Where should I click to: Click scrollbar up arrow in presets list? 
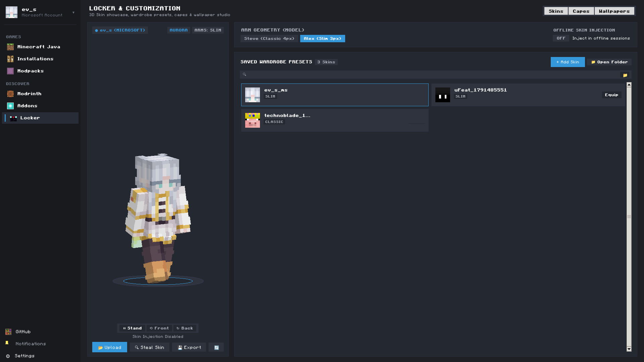coord(629,84)
